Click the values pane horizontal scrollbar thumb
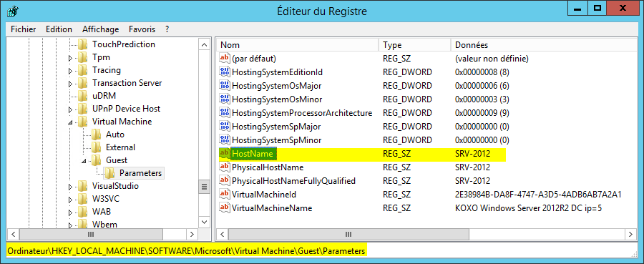644x264 pixels. point(348,235)
